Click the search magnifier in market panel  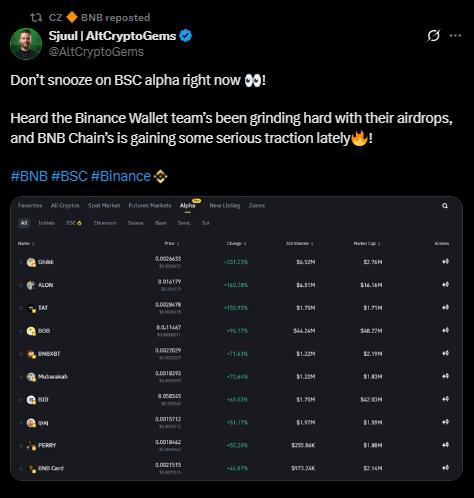coord(445,206)
